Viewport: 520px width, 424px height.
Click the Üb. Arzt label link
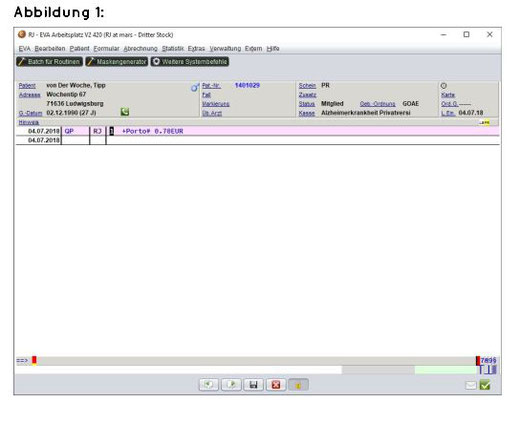[x=212, y=113]
